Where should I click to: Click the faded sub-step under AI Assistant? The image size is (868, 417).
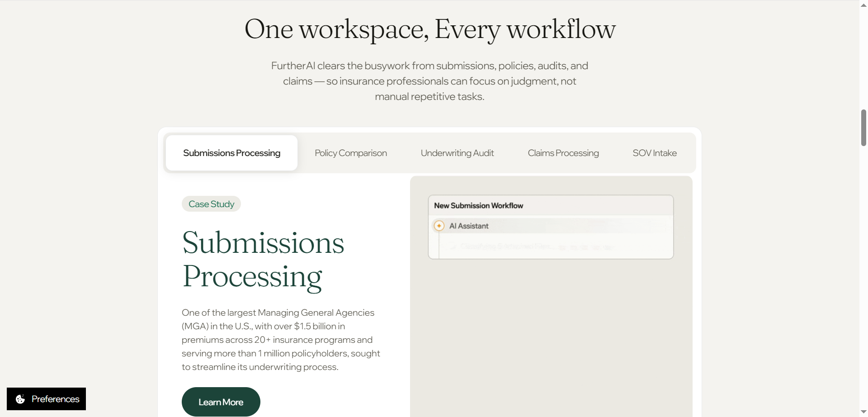506,247
